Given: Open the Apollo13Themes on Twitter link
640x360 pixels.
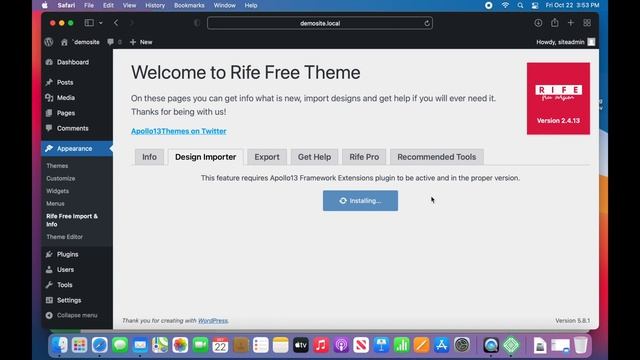Looking at the screenshot, I should point(179,131).
